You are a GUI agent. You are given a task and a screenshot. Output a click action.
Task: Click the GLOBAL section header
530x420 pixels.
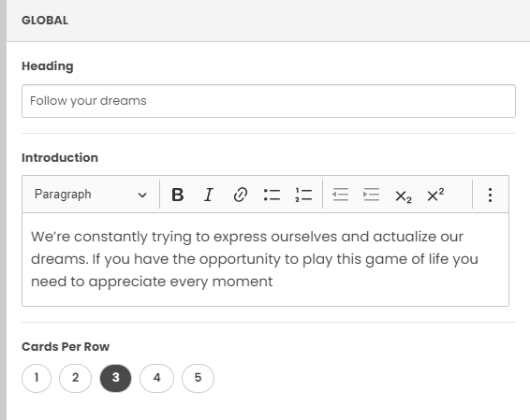pyautogui.click(x=268, y=21)
